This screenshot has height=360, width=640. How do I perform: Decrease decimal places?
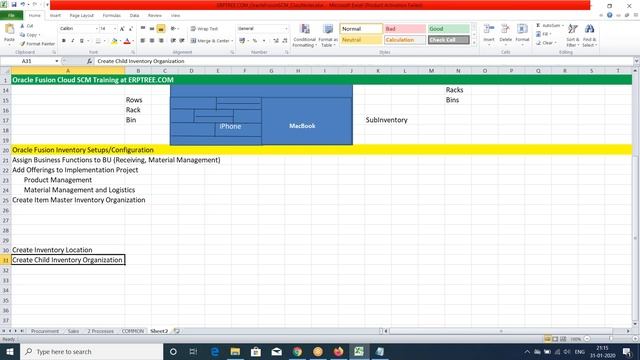(x=285, y=41)
